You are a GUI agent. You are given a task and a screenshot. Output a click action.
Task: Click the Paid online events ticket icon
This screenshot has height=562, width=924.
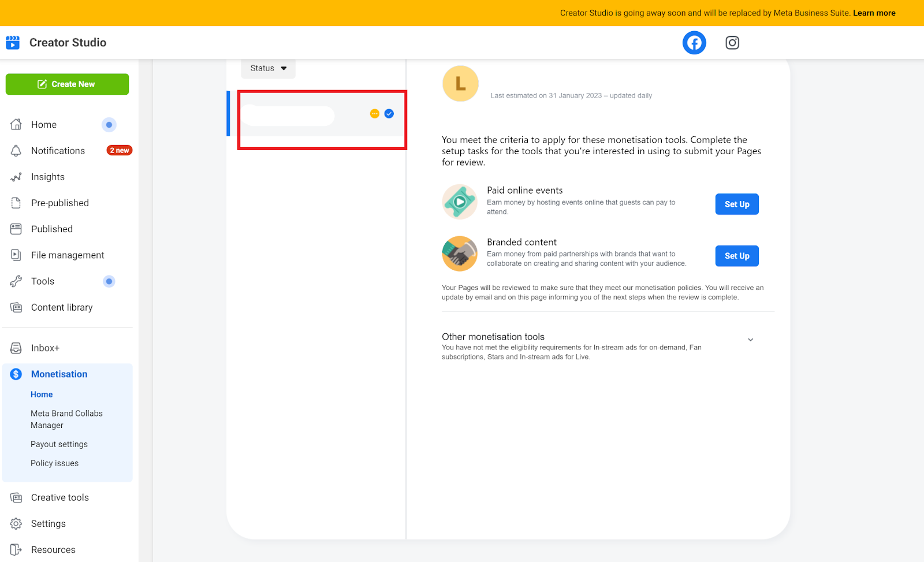point(460,202)
